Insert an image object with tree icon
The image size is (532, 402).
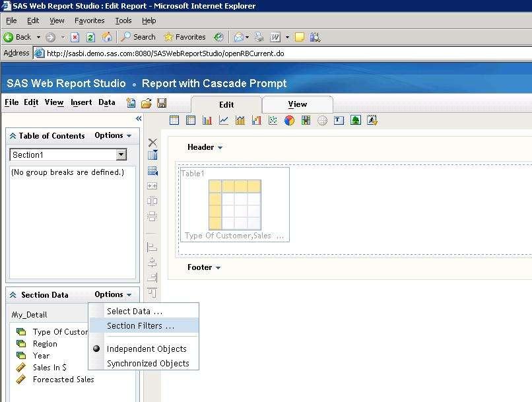coord(355,120)
